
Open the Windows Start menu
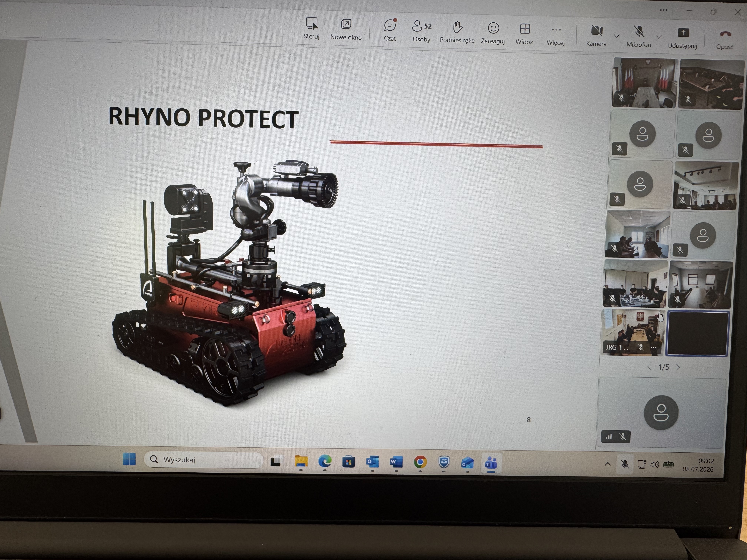point(129,459)
